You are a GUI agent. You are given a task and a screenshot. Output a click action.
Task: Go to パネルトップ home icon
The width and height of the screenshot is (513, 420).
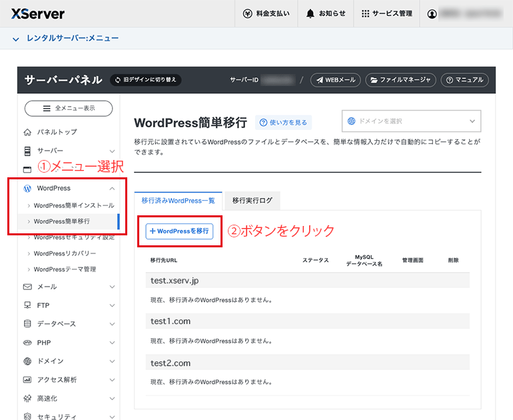coord(27,132)
